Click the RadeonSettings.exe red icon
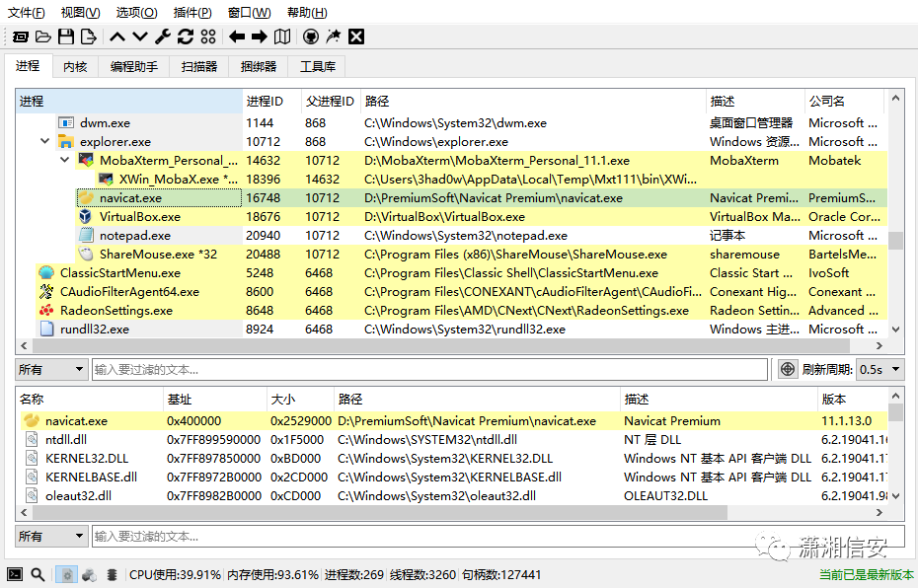The image size is (918, 588). click(46, 310)
